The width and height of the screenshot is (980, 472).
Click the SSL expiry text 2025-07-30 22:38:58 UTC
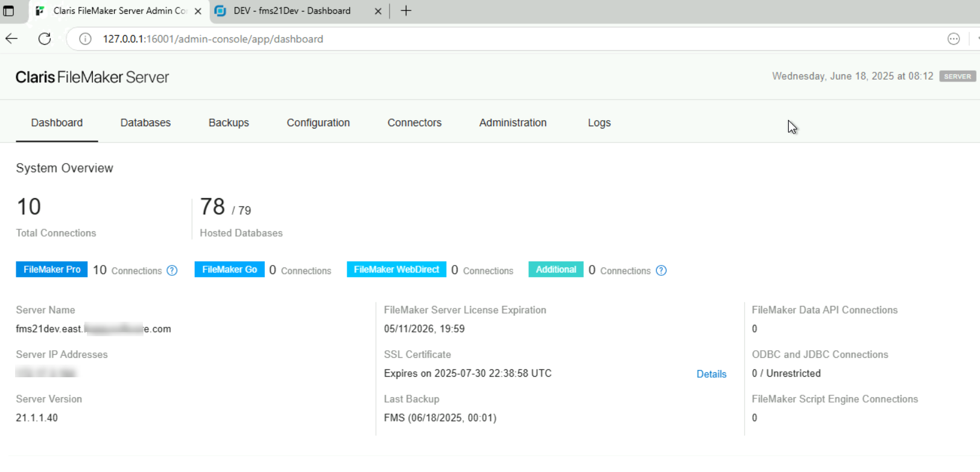[493, 374]
